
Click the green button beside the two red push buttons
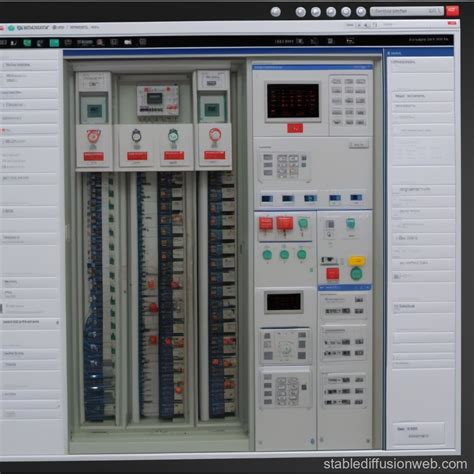[303, 224]
